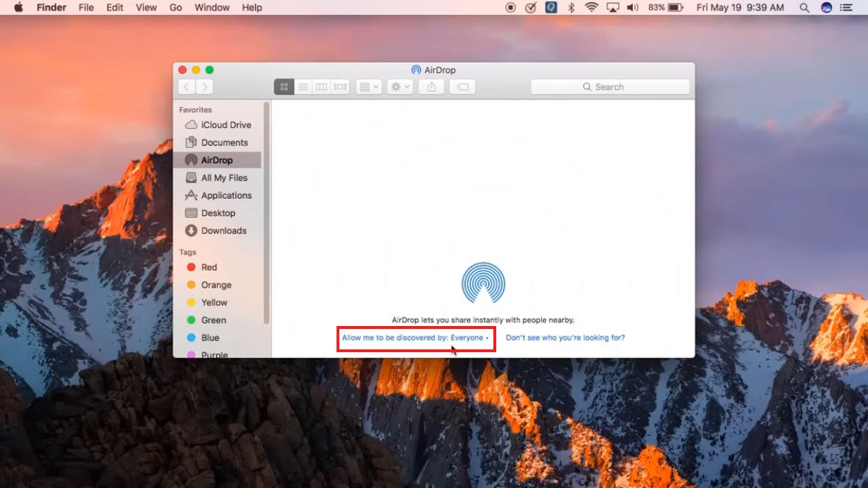The image size is (868, 488).
Task: Open the volume control in menu bar
Action: 633,7
